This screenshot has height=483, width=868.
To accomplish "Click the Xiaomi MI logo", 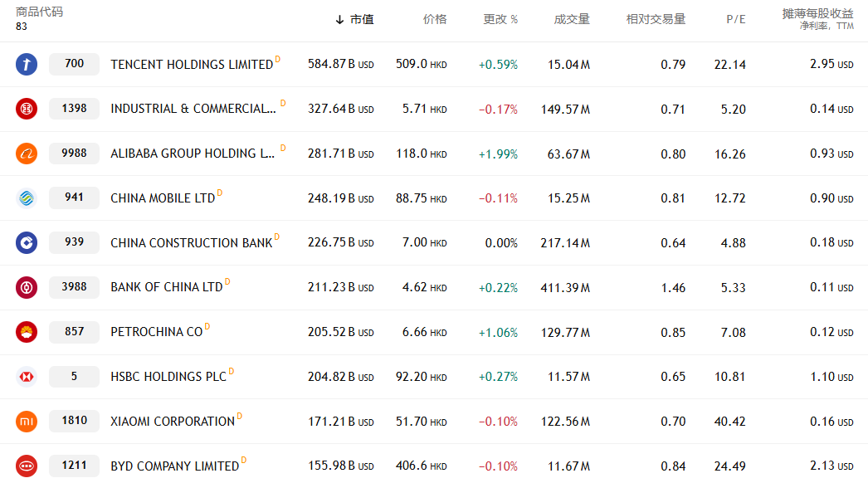I will point(26,422).
